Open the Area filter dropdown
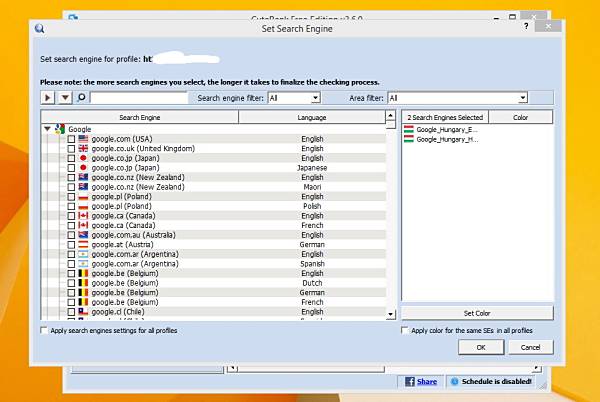Screen dimensions: 600x402 point(523,98)
